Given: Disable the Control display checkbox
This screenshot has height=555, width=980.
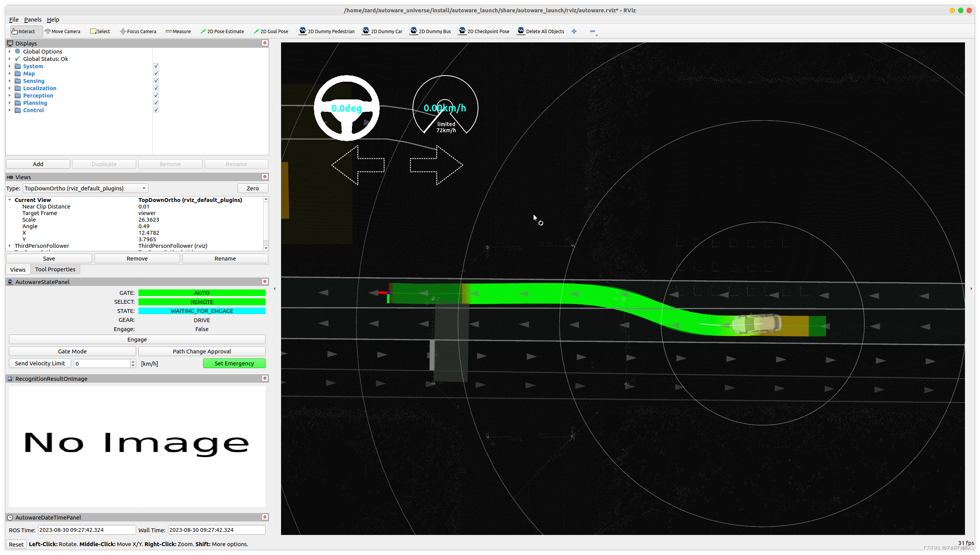Looking at the screenshot, I should [x=156, y=110].
